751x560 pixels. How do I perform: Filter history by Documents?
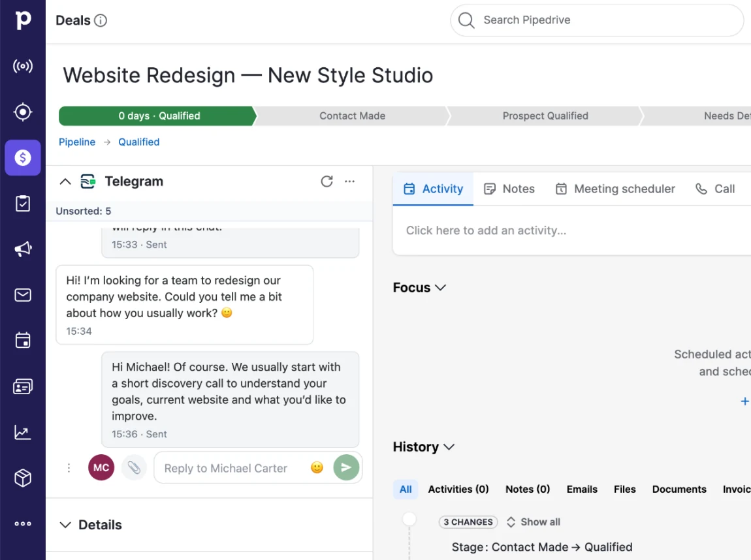click(x=679, y=489)
